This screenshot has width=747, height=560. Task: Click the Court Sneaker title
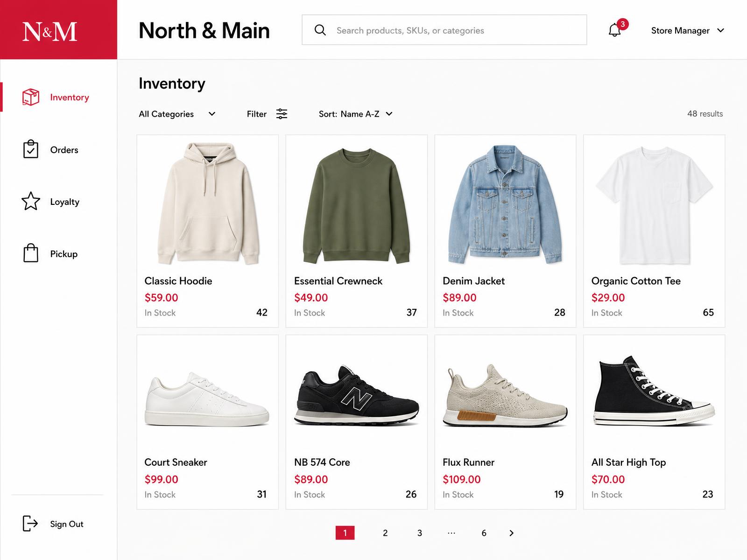click(176, 462)
